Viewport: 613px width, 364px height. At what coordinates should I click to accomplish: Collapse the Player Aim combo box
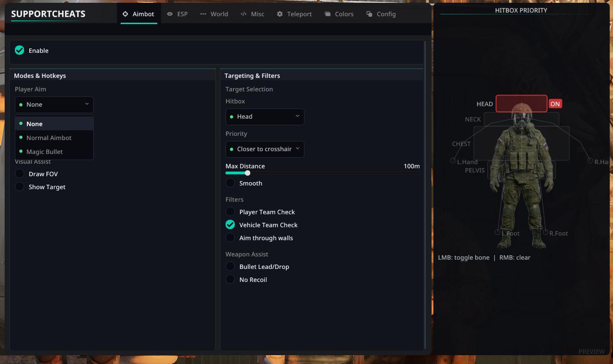coord(54,105)
